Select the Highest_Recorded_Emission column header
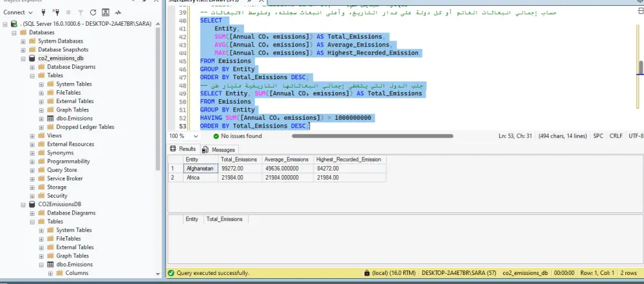 click(348, 160)
